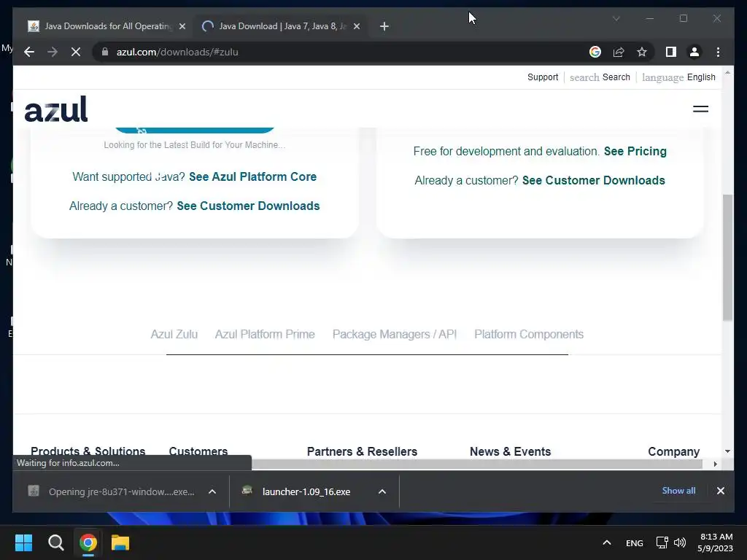Close the downloads bar
Viewport: 747px width, 560px height.
[720, 491]
